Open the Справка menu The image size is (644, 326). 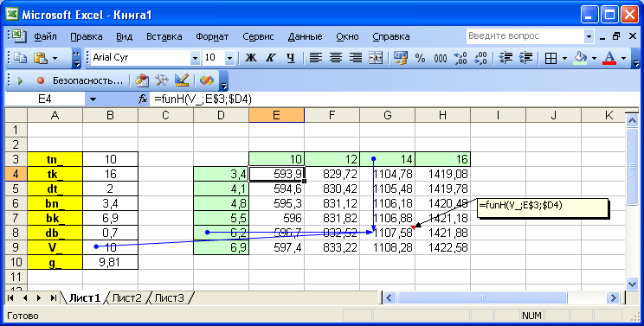pyautogui.click(x=391, y=36)
